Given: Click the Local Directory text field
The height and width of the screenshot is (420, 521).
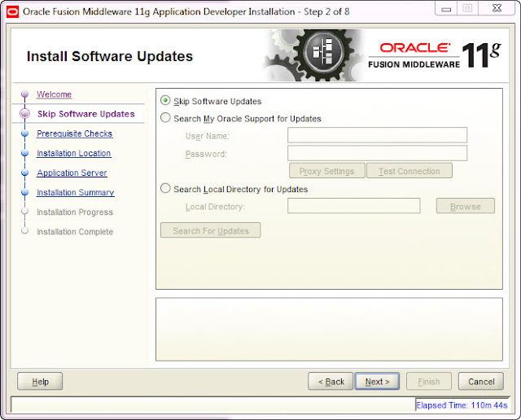Looking at the screenshot, I should click(x=353, y=206).
